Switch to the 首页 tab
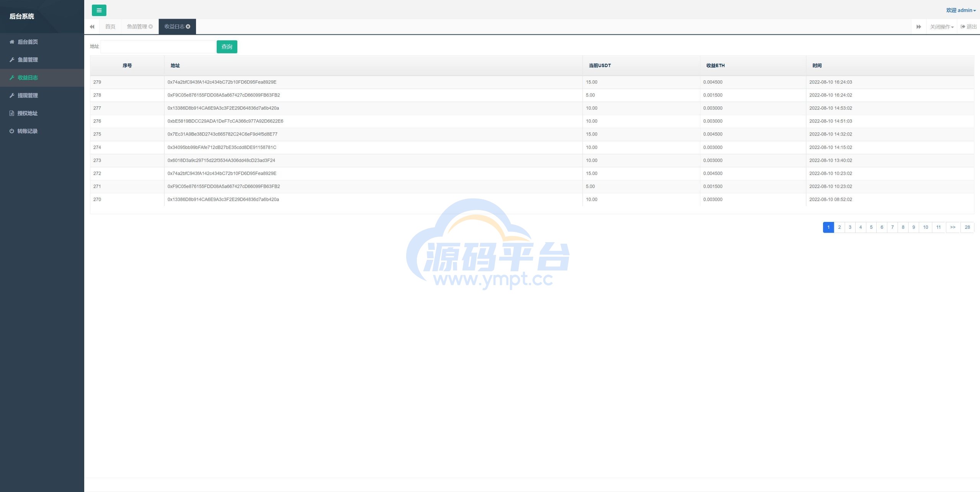Image resolution: width=980 pixels, height=492 pixels. 110,27
